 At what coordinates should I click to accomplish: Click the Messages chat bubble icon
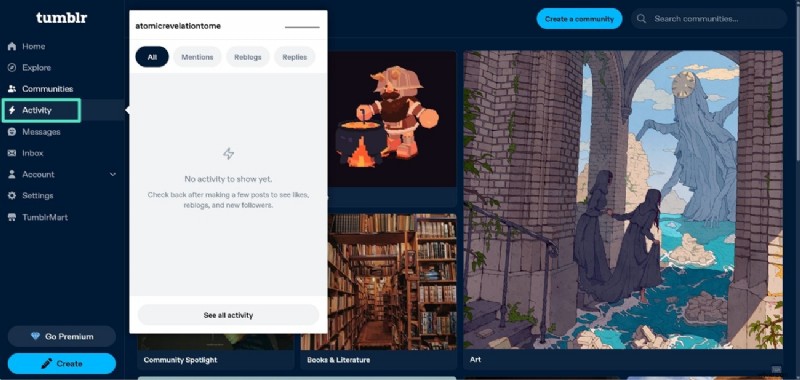tap(12, 132)
